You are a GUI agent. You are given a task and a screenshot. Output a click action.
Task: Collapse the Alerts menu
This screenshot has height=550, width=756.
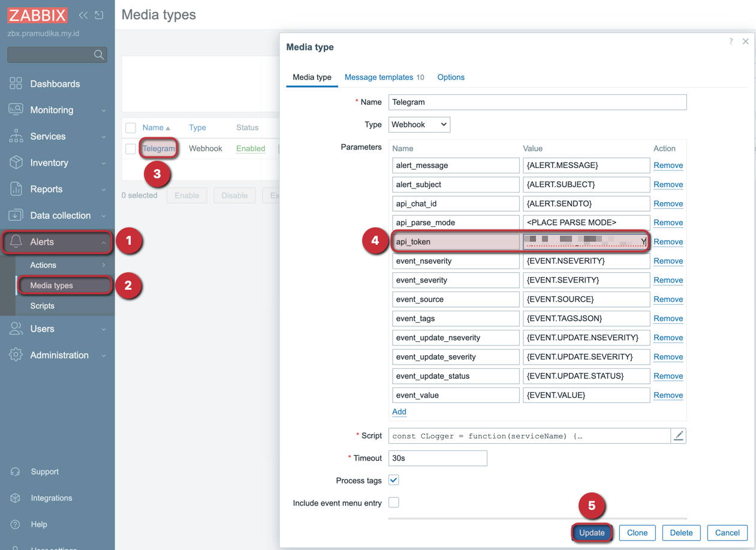point(103,242)
